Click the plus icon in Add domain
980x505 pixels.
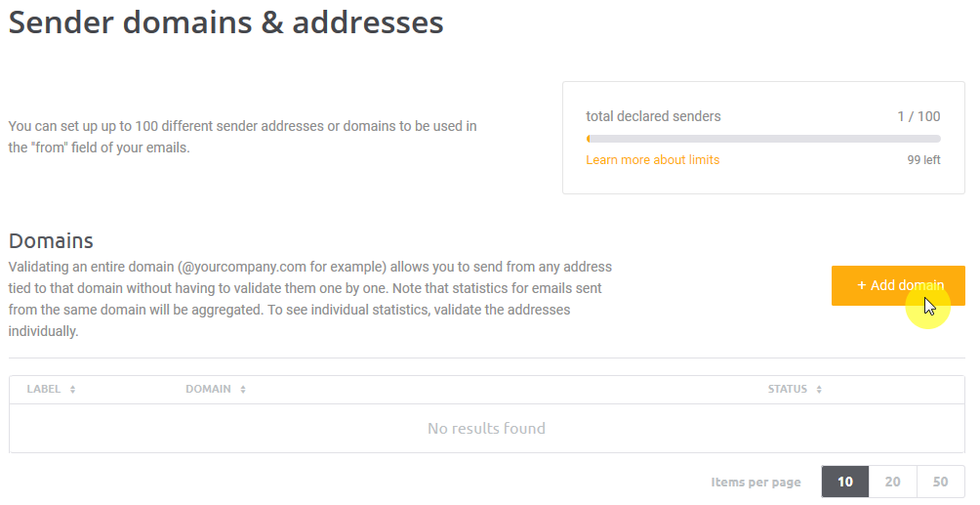[861, 285]
